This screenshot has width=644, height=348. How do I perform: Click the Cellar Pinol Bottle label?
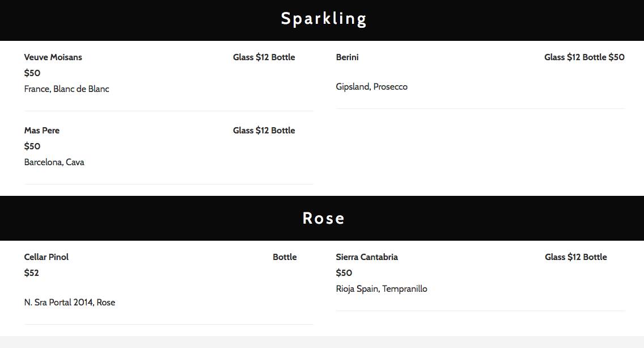pos(285,257)
